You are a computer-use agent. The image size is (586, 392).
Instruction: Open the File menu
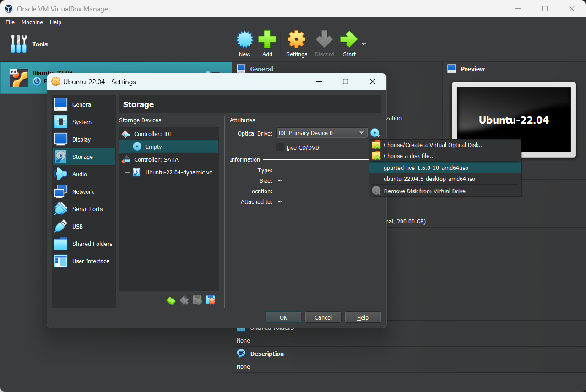click(x=10, y=22)
